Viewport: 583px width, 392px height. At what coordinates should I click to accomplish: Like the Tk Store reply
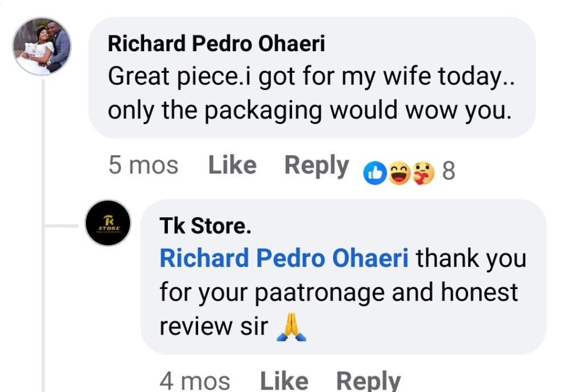pyautogui.click(x=284, y=381)
